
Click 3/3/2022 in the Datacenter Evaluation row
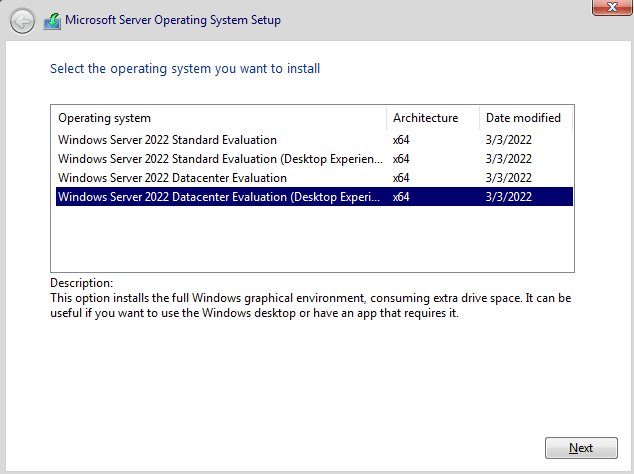click(509, 178)
